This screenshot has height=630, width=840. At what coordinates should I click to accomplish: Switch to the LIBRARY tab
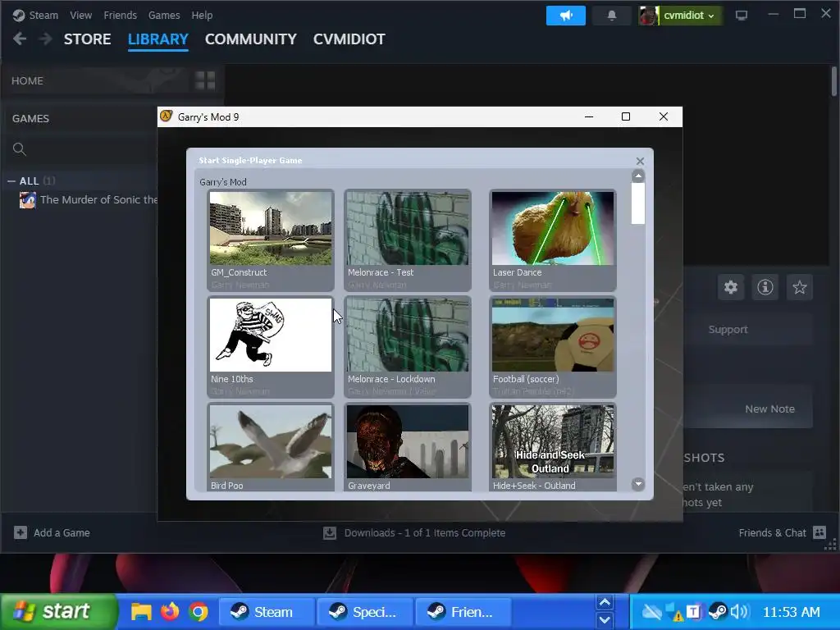point(158,39)
